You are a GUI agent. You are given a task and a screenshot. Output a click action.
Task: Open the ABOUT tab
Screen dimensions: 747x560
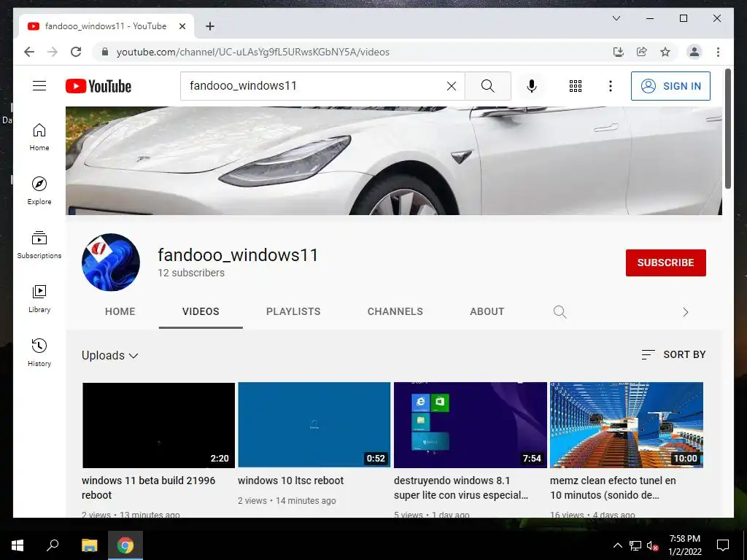tap(487, 311)
